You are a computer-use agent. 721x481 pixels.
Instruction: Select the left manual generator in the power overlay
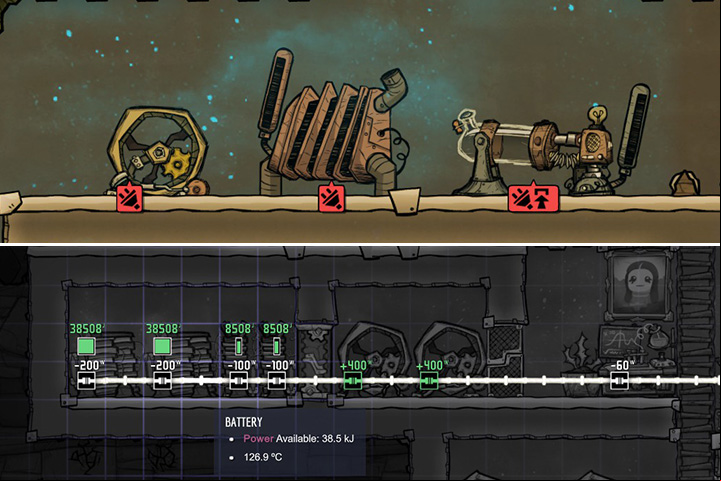[375, 359]
